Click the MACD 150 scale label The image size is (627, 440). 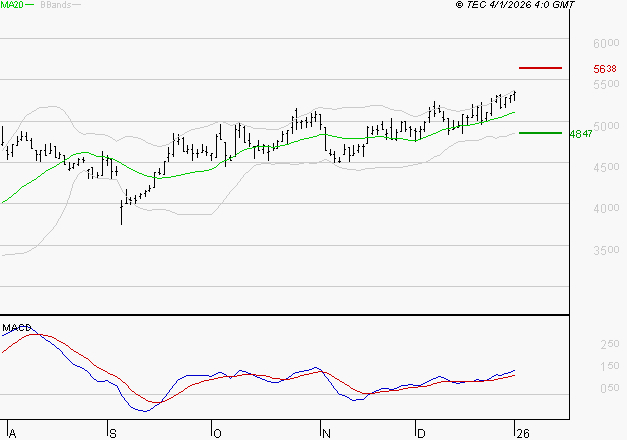(610, 366)
